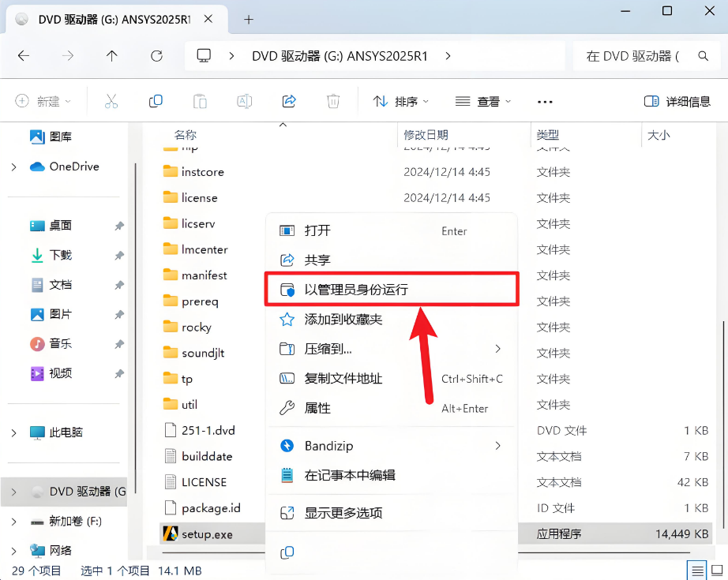The image size is (728, 580).
Task: Open the Sort (排序) dropdown
Action: 401,101
